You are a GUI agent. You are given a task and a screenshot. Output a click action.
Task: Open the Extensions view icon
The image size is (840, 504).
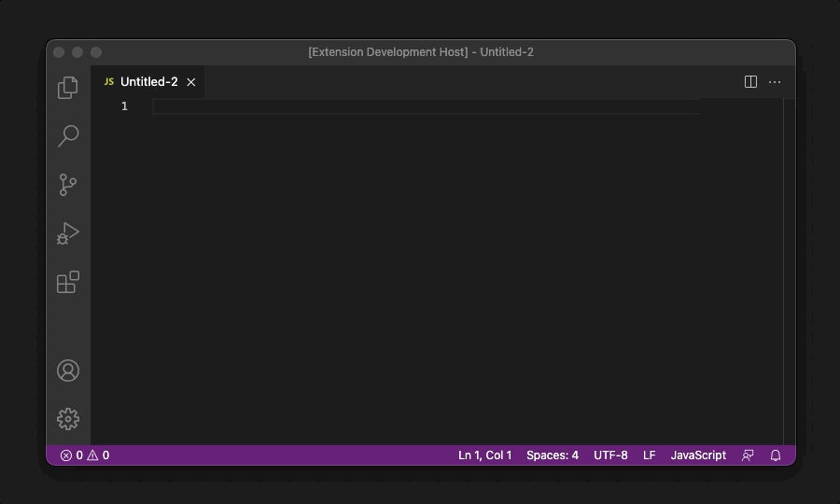[68, 282]
